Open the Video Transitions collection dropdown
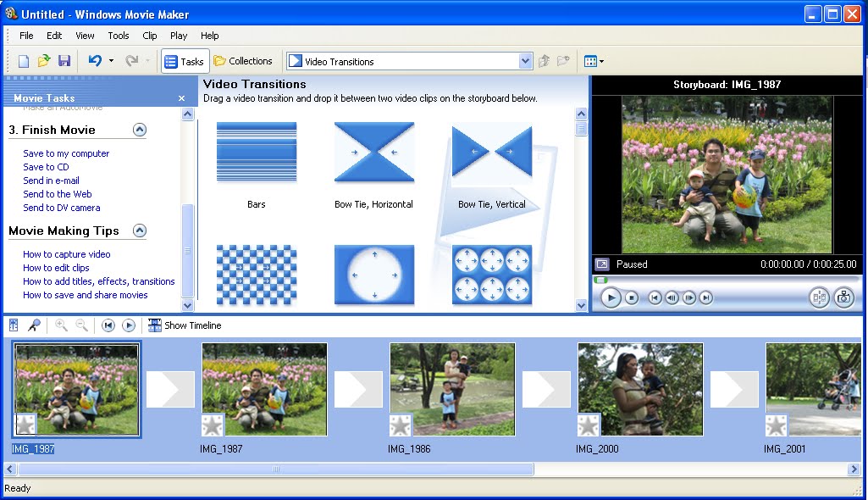 pyautogui.click(x=524, y=60)
